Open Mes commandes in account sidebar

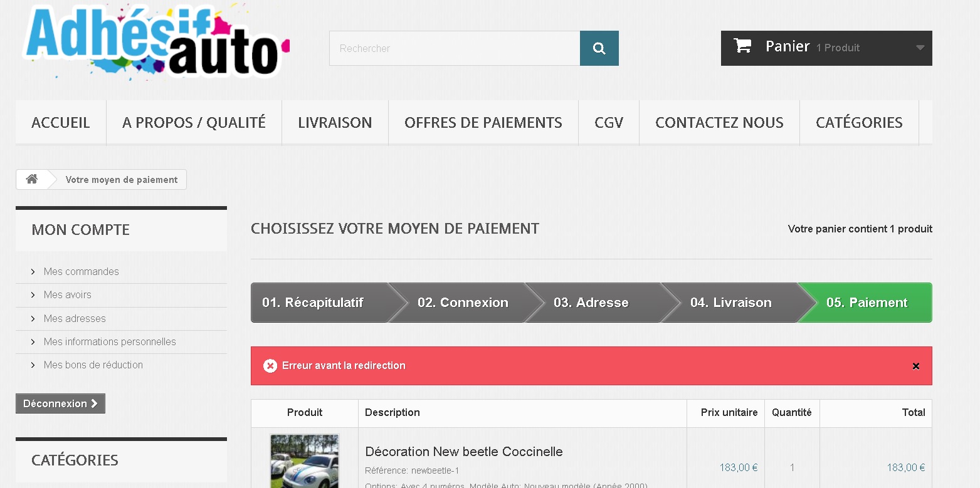(x=82, y=271)
